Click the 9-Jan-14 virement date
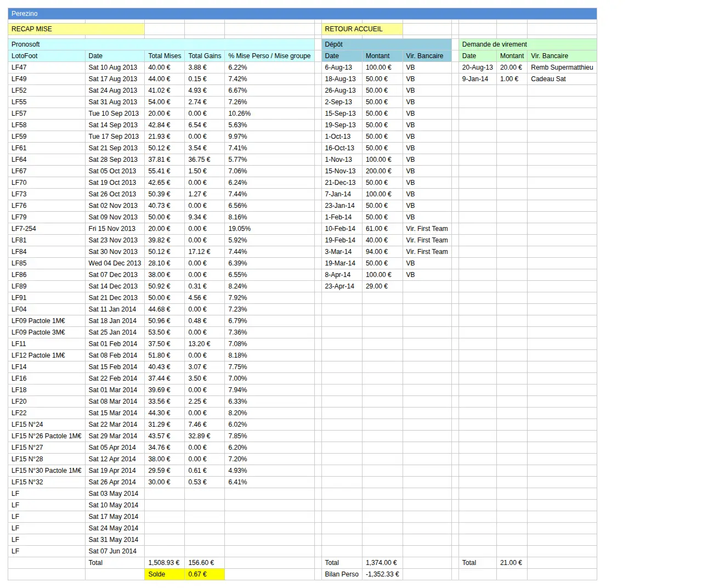 [x=478, y=79]
